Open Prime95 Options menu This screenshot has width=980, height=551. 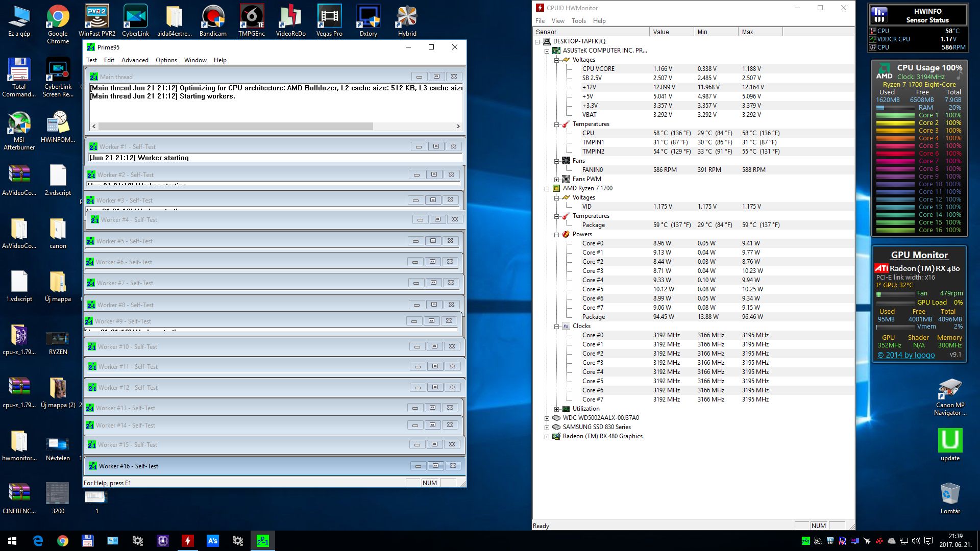coord(166,60)
